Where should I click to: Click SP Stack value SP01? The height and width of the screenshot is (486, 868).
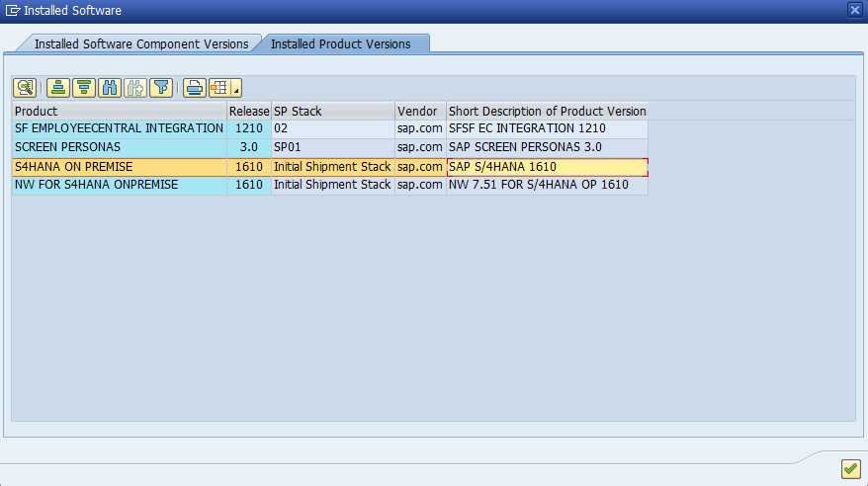tap(333, 147)
